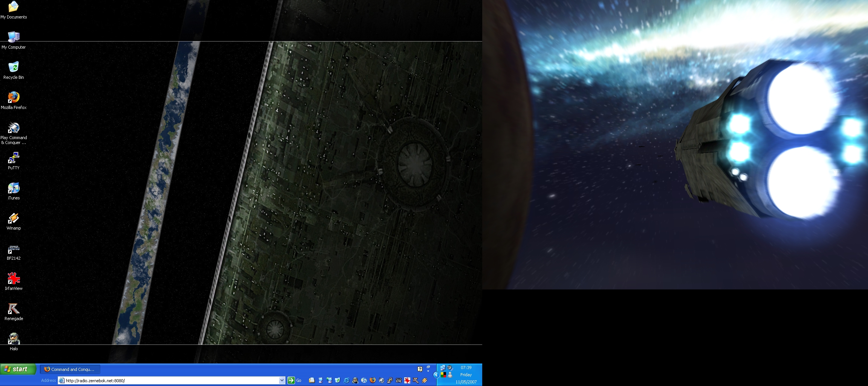The image size is (868, 386).
Task: Open the address bar dropdown list
Action: click(282, 380)
